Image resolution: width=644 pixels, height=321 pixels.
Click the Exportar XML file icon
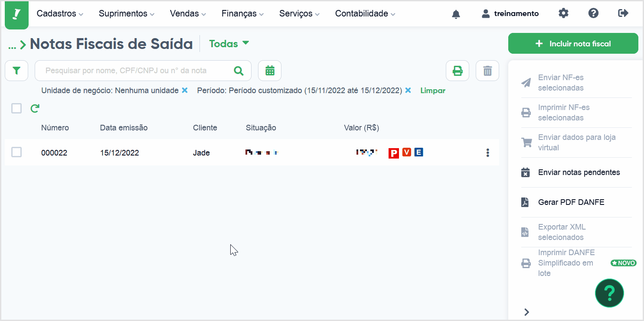(x=525, y=232)
